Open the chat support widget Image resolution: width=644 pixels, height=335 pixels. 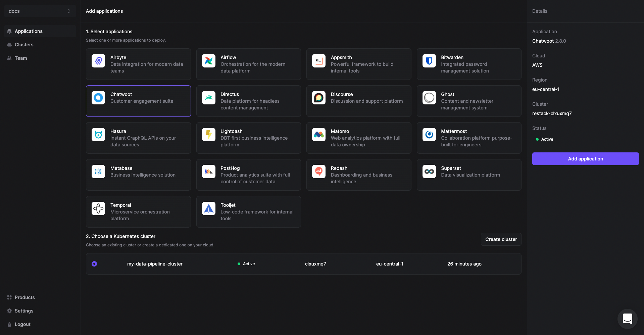627,319
